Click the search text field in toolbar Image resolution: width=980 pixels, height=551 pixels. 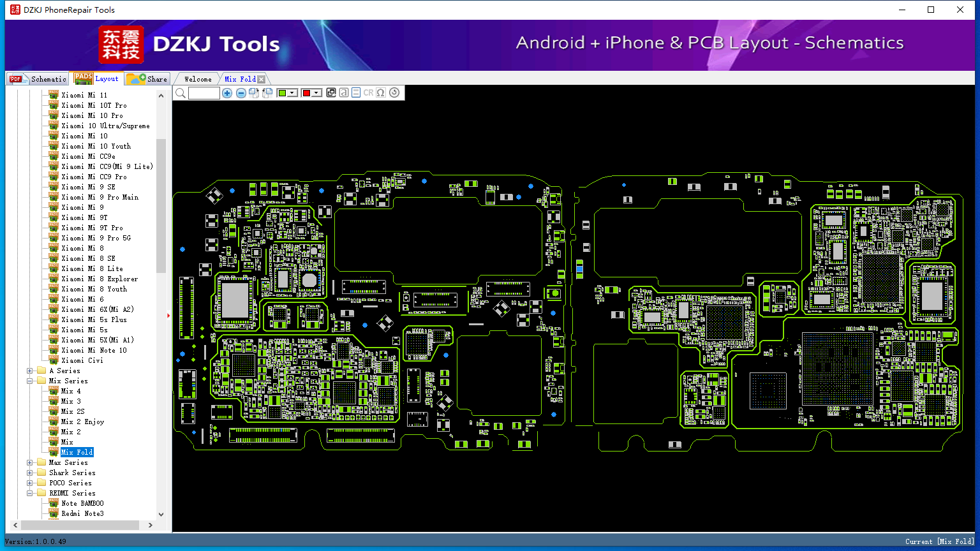pyautogui.click(x=204, y=93)
